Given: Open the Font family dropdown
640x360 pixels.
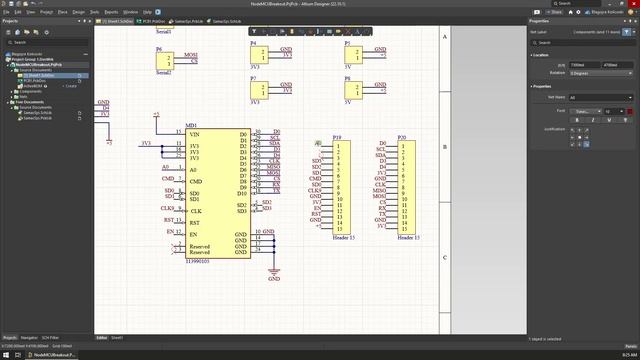Looking at the screenshot, I should point(586,111).
